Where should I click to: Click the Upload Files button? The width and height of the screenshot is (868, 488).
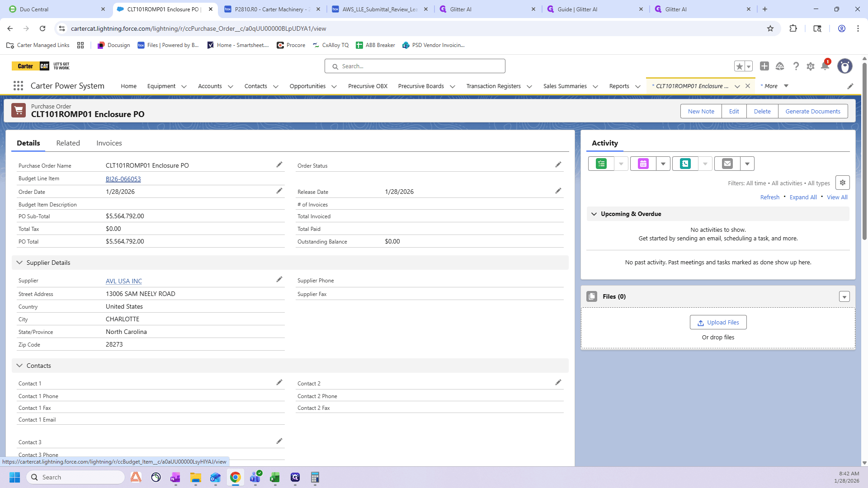(718, 323)
